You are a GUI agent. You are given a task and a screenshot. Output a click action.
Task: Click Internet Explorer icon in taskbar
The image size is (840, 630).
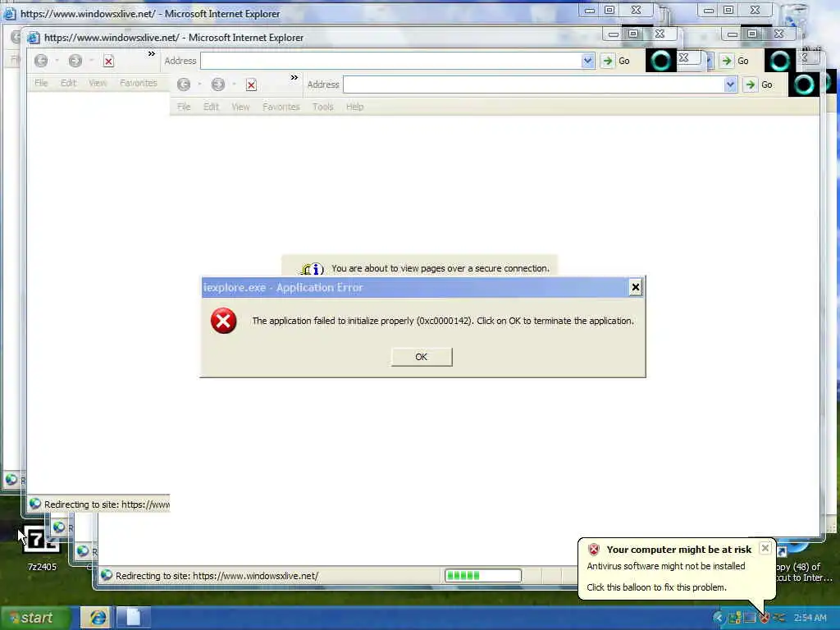97,619
